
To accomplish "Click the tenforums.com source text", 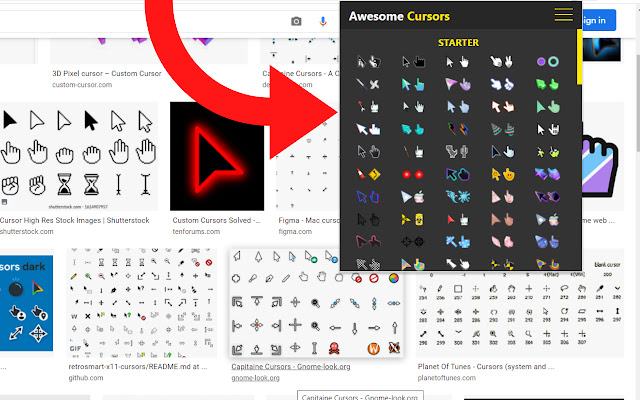I will 196,231.
